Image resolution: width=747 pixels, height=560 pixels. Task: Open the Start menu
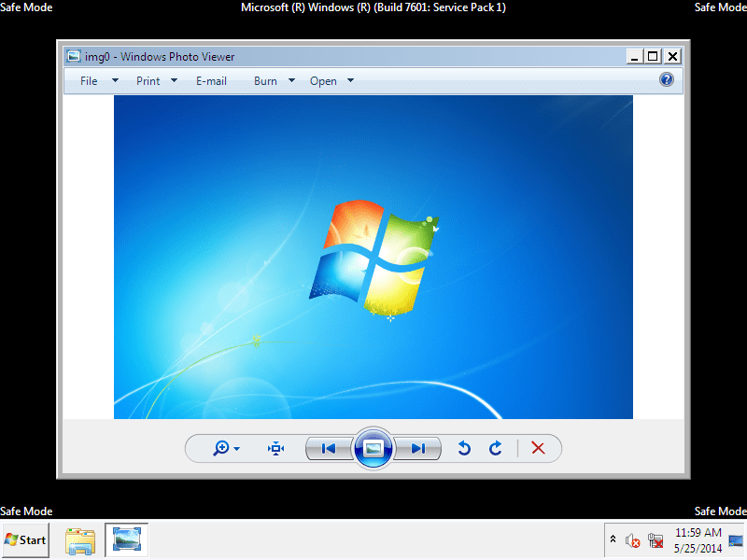pyautogui.click(x=25, y=540)
